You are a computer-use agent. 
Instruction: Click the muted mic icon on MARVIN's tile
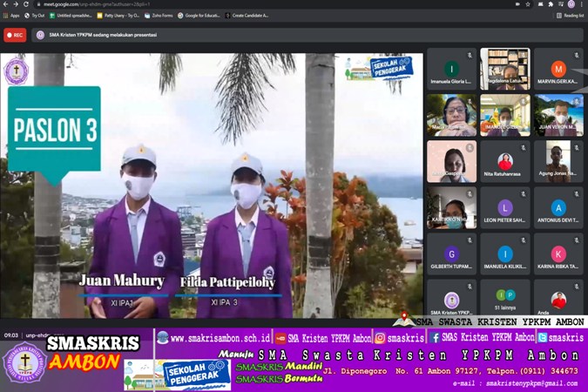[577, 55]
